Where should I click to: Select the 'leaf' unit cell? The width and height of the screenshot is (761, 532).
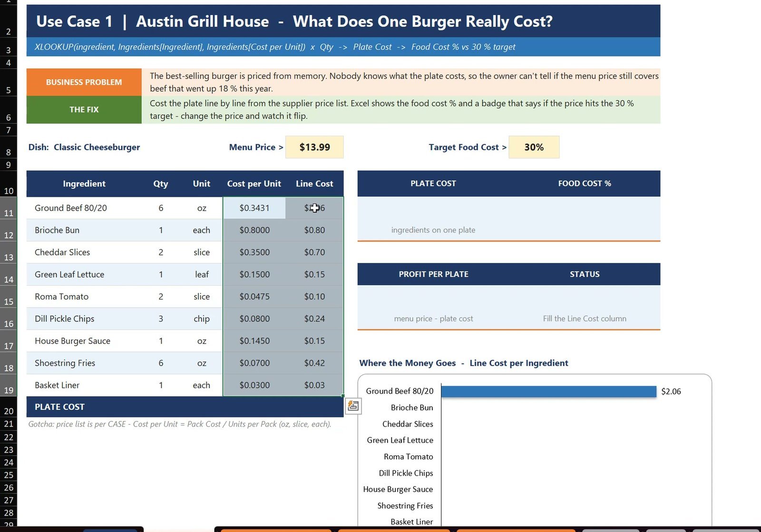click(202, 274)
